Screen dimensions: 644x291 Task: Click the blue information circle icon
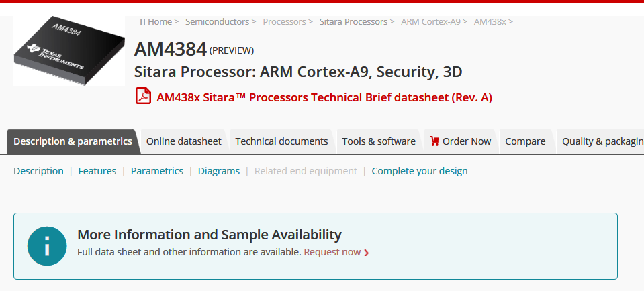pos(47,246)
